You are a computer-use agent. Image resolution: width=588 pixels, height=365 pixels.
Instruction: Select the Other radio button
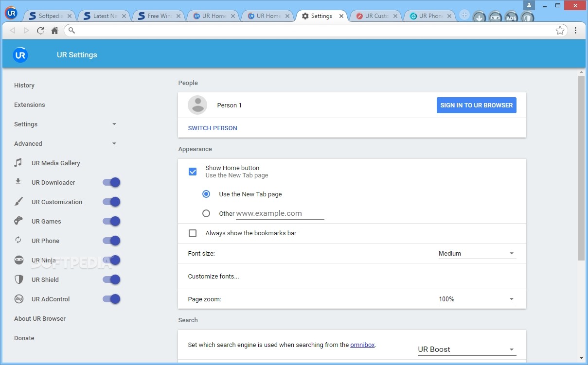(x=206, y=213)
